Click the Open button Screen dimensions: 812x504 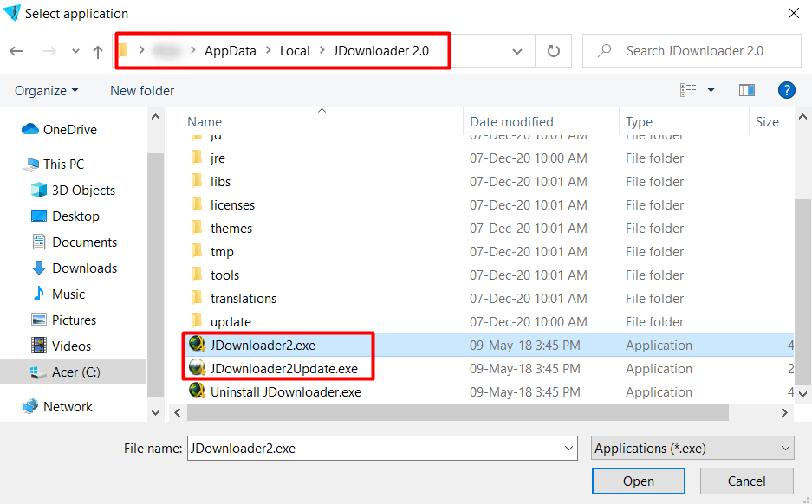[638, 481]
